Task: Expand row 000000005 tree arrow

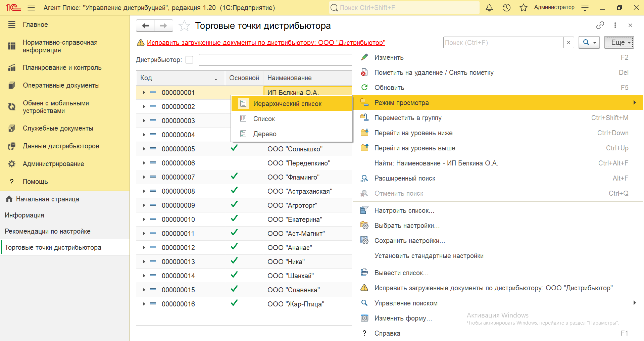Action: (144, 149)
